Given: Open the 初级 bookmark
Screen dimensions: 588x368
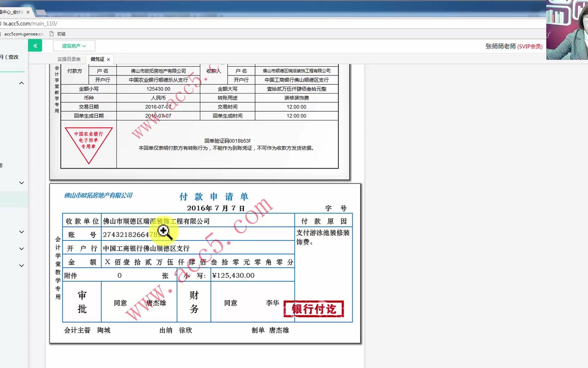Looking at the screenshot, I should (x=58, y=34).
